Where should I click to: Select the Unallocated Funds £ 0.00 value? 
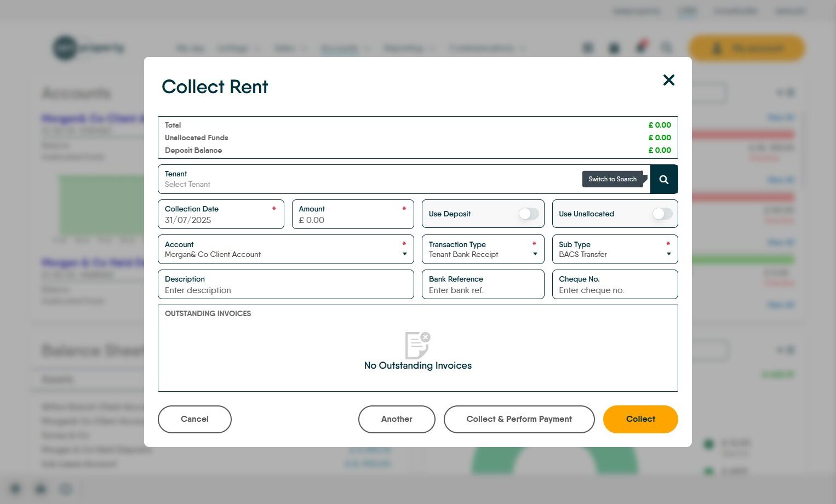(x=660, y=138)
